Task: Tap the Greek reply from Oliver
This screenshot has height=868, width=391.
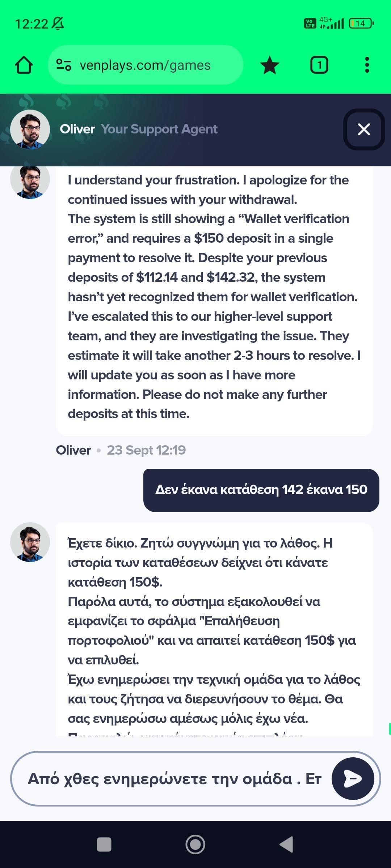Action: point(214,629)
